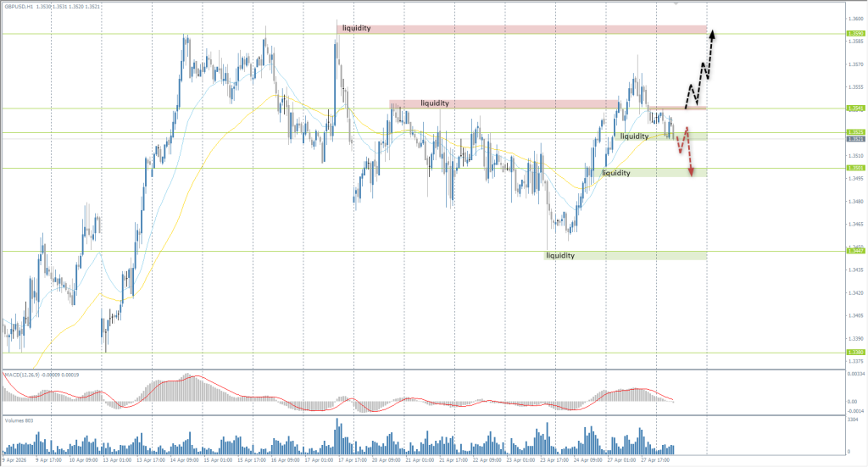
Task: Click the current price 1.3521 label
Action: (855, 139)
